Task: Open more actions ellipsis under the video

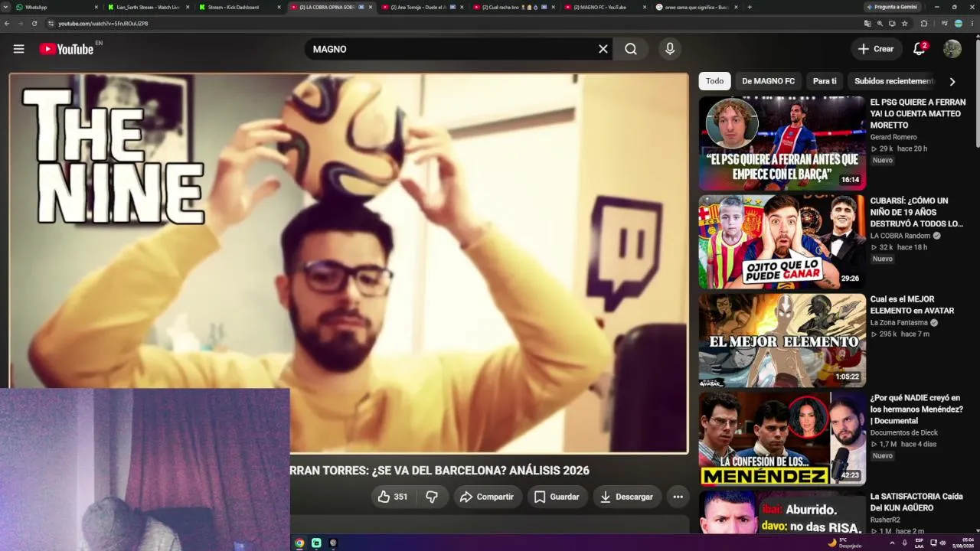Action: click(x=678, y=497)
